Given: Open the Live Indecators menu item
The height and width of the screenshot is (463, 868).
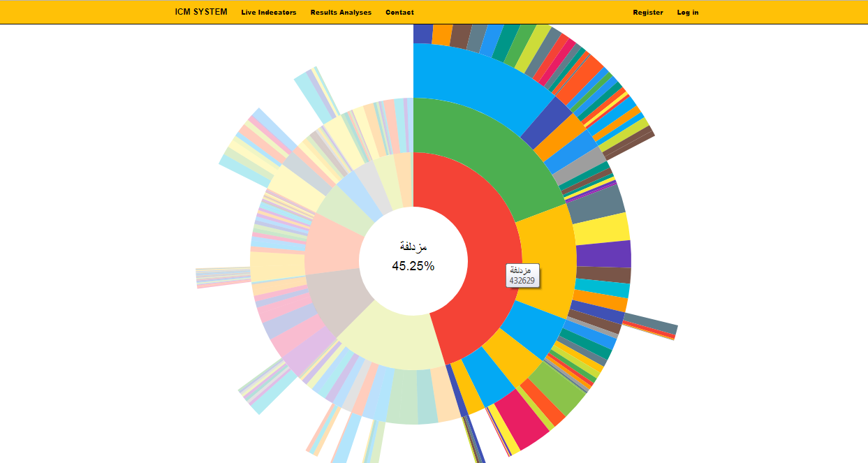Looking at the screenshot, I should (269, 13).
